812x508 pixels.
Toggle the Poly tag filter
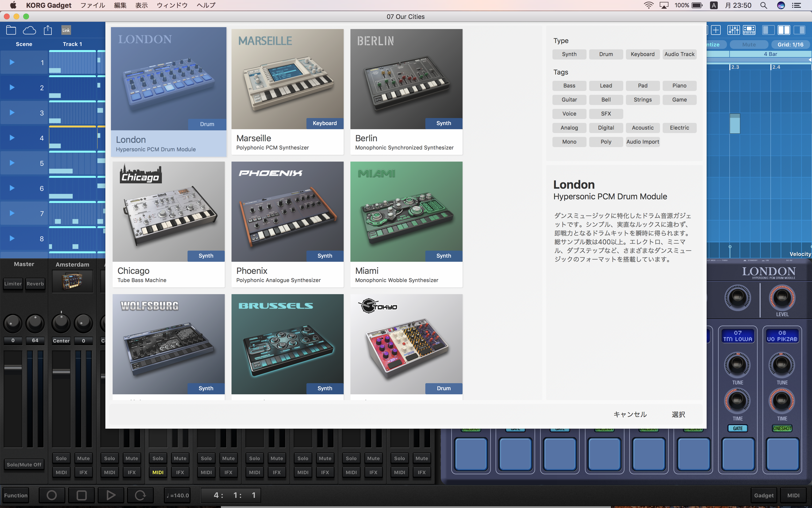pyautogui.click(x=606, y=142)
